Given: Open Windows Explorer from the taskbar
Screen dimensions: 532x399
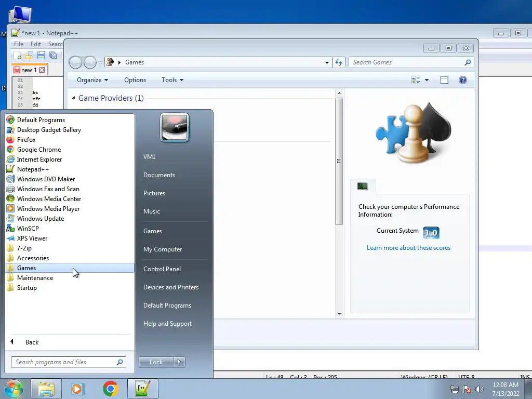Looking at the screenshot, I should click(x=46, y=389).
